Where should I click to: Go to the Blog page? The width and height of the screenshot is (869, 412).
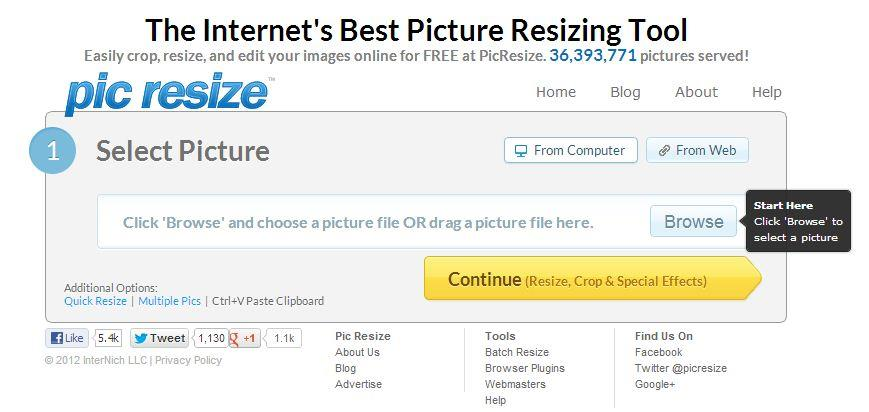click(x=625, y=92)
